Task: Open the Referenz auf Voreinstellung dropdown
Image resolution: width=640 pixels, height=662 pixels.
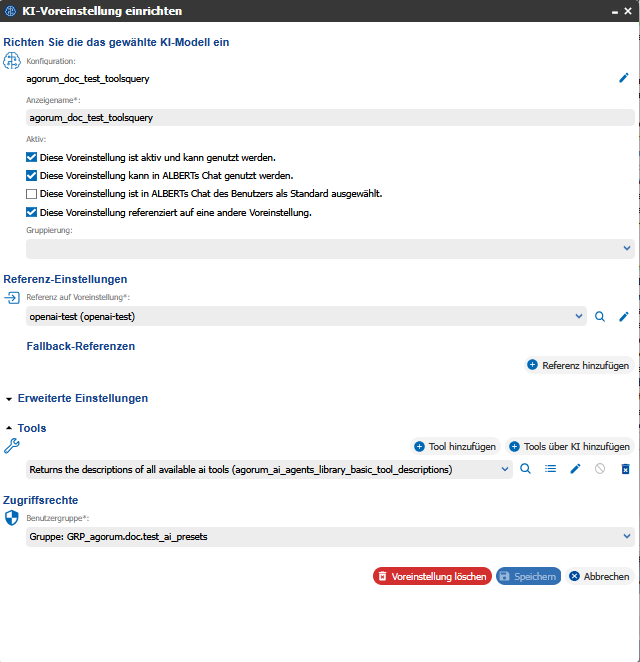Action: [306, 316]
